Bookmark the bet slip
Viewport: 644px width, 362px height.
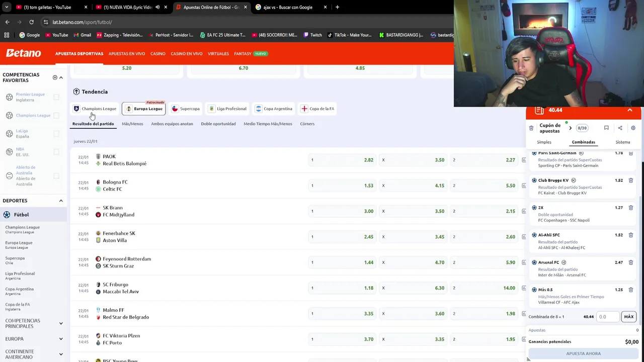click(606, 128)
